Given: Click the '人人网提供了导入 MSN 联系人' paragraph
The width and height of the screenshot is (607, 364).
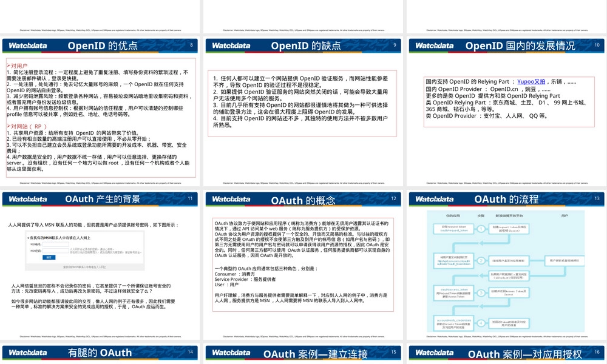Looking at the screenshot, I should pyautogui.click(x=93, y=224).
